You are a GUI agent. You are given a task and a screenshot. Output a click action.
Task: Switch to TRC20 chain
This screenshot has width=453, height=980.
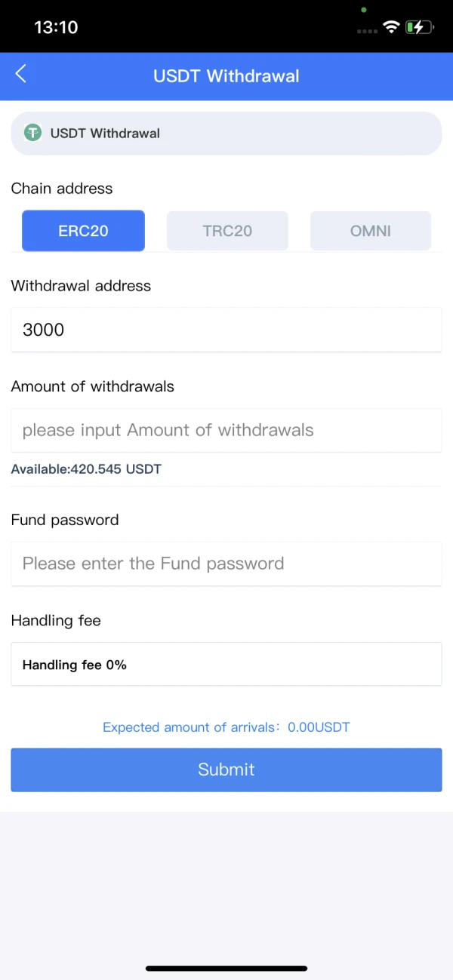point(227,231)
